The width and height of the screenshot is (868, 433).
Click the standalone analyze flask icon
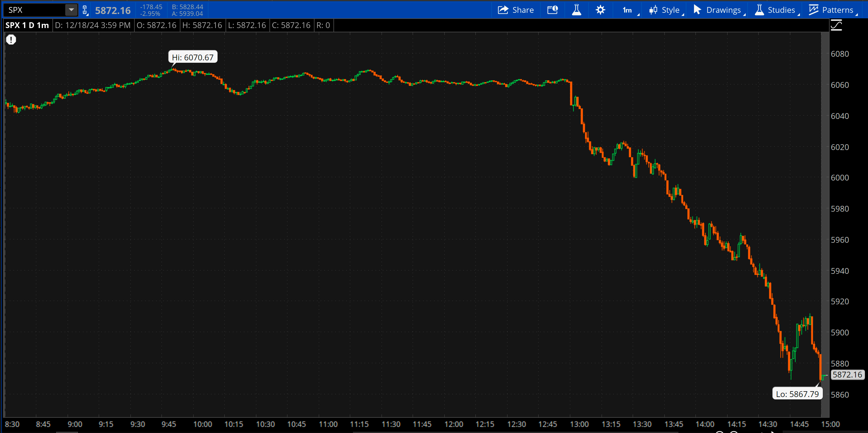pyautogui.click(x=577, y=10)
